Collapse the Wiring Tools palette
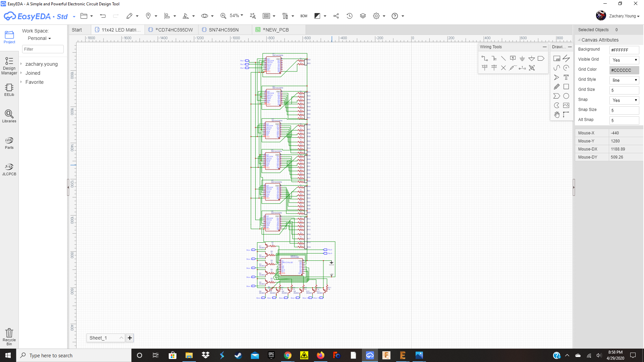Viewport: 644px width, 362px height. tap(544, 47)
